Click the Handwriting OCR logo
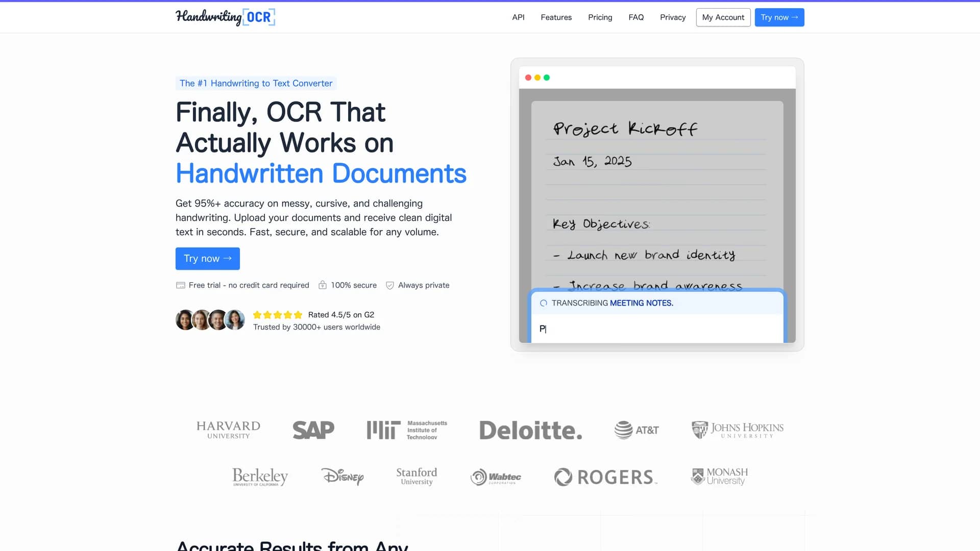 click(x=225, y=17)
